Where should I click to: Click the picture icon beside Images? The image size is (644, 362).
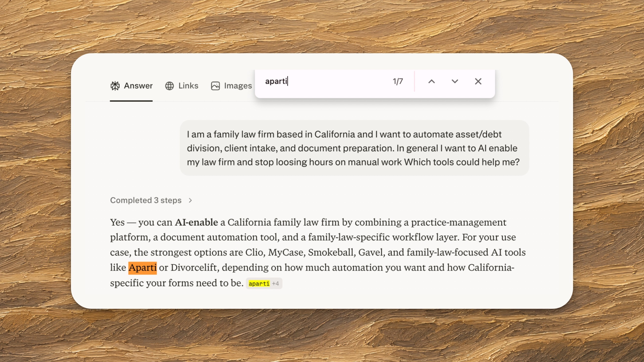coord(215,86)
